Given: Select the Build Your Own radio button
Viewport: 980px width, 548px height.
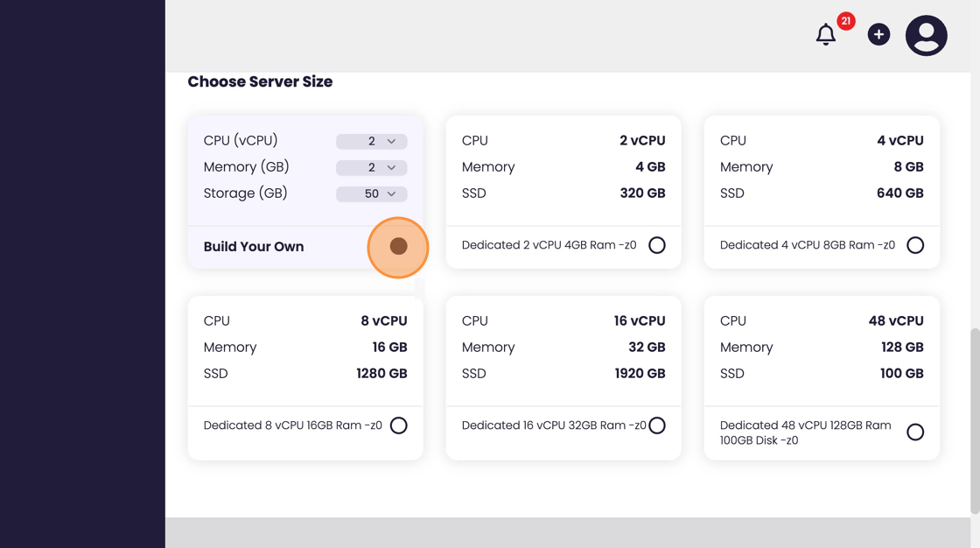Looking at the screenshot, I should click(398, 247).
